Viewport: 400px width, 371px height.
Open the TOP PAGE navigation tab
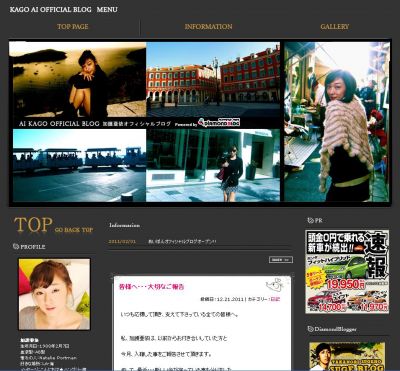pos(73,27)
